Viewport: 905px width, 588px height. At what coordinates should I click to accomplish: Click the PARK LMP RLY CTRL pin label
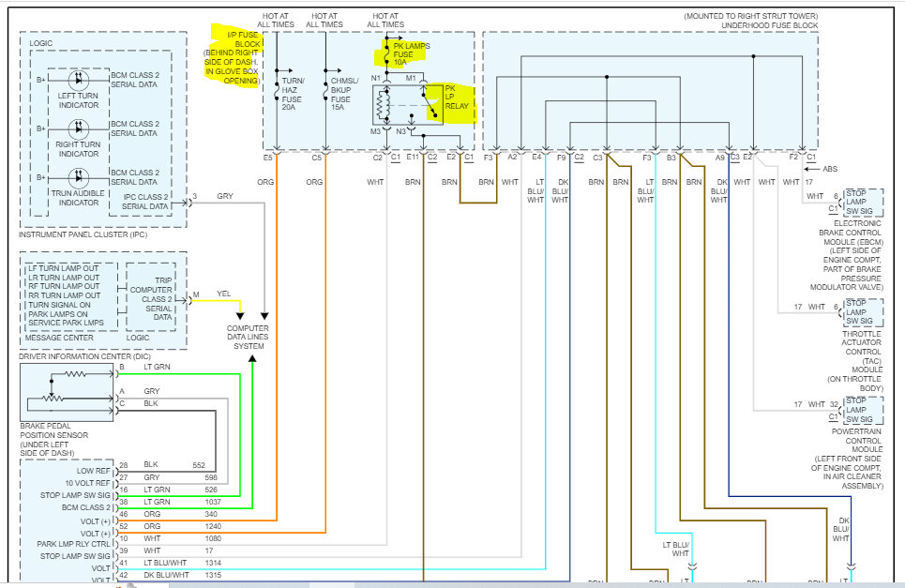pyautogui.click(x=73, y=544)
